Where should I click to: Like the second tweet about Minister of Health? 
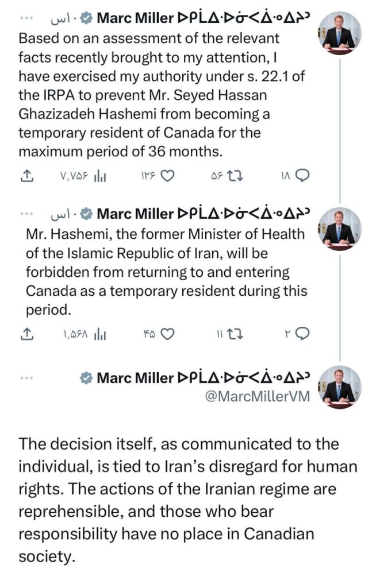pos(158,334)
